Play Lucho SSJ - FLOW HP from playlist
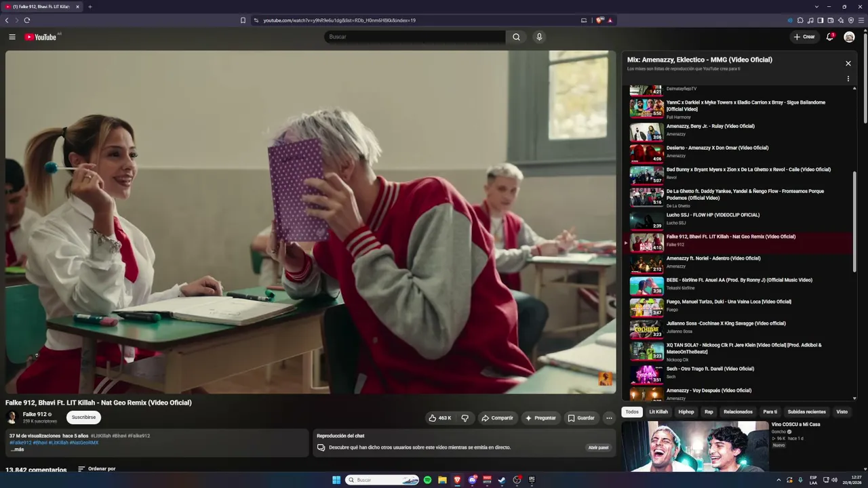 click(x=739, y=219)
